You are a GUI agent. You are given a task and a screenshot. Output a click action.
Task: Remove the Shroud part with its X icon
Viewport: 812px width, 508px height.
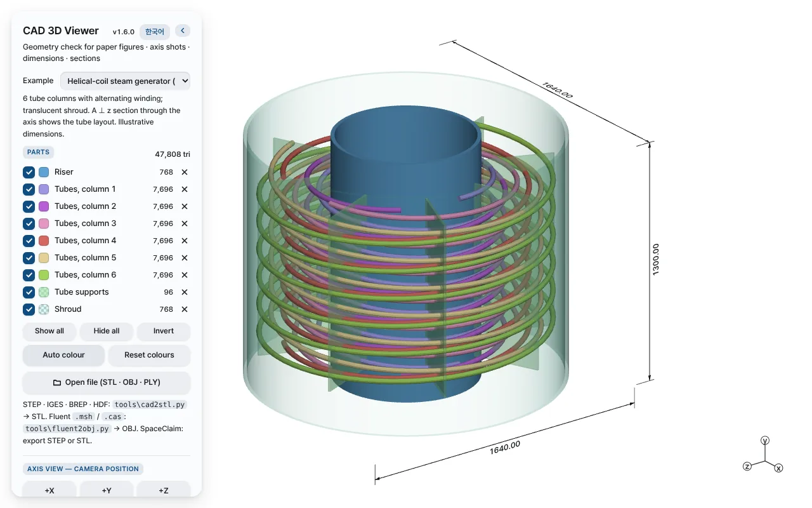click(185, 309)
